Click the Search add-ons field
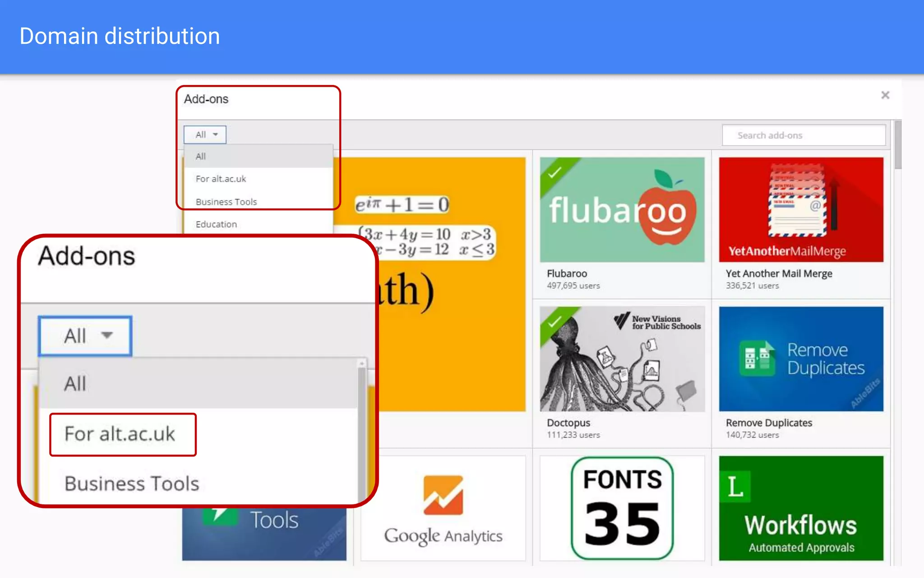This screenshot has width=924, height=578. (804, 135)
